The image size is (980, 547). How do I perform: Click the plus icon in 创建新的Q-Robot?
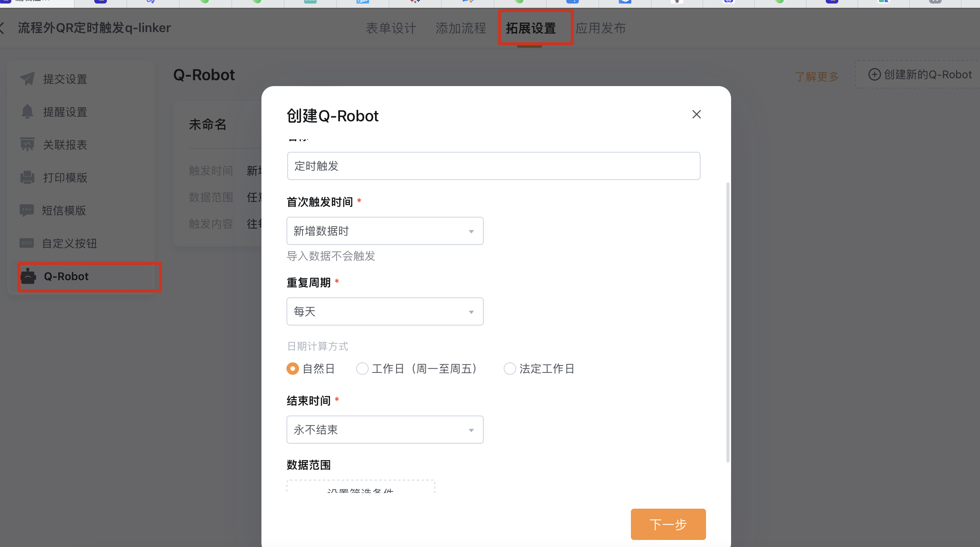pyautogui.click(x=874, y=74)
